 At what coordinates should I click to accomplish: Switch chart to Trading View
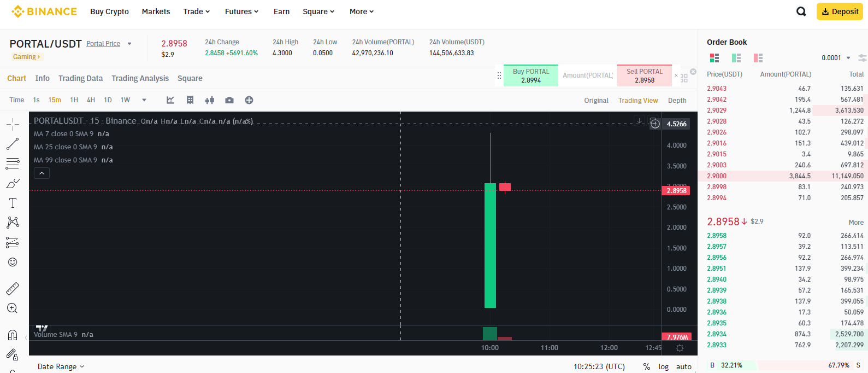638,101
